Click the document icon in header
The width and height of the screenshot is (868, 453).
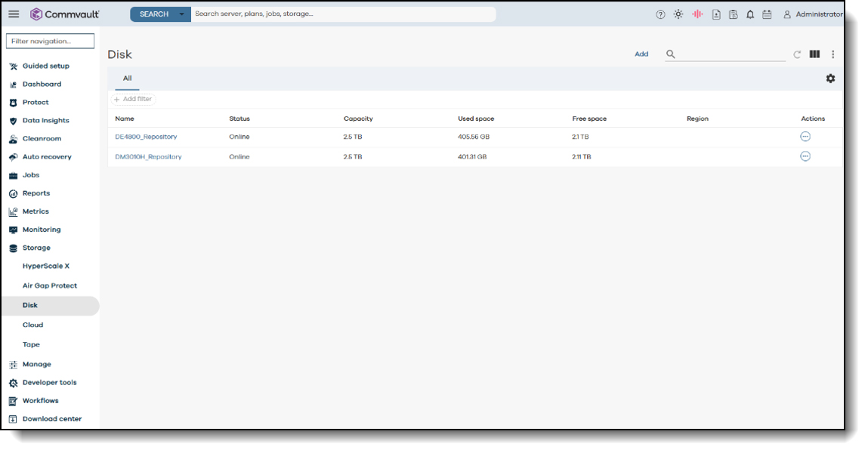[x=716, y=14]
